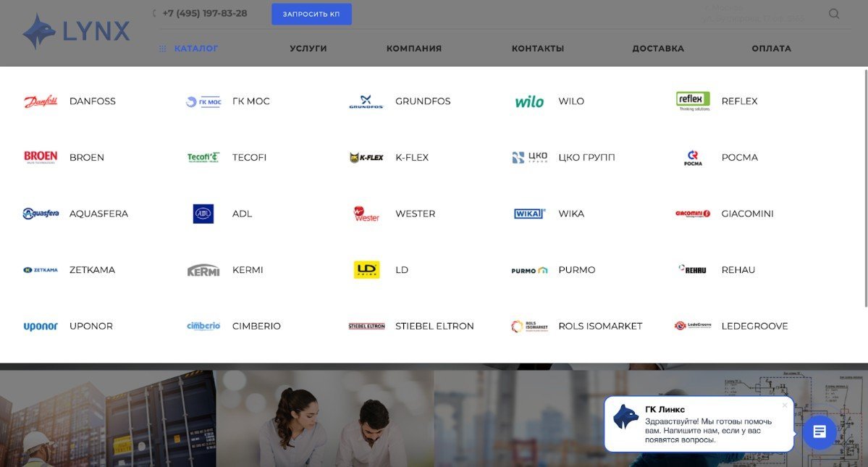This screenshot has height=467, width=868.
Task: Click the Rehau brand logo
Action: [x=693, y=269]
